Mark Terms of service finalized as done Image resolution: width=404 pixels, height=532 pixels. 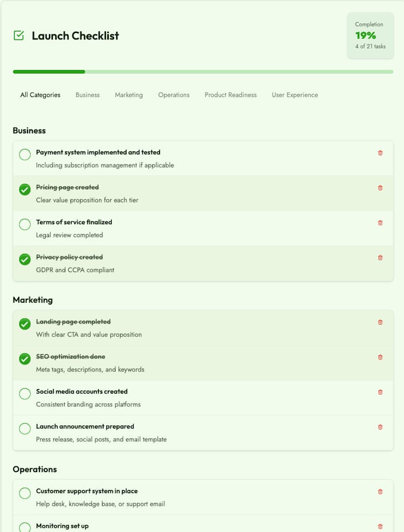click(25, 224)
